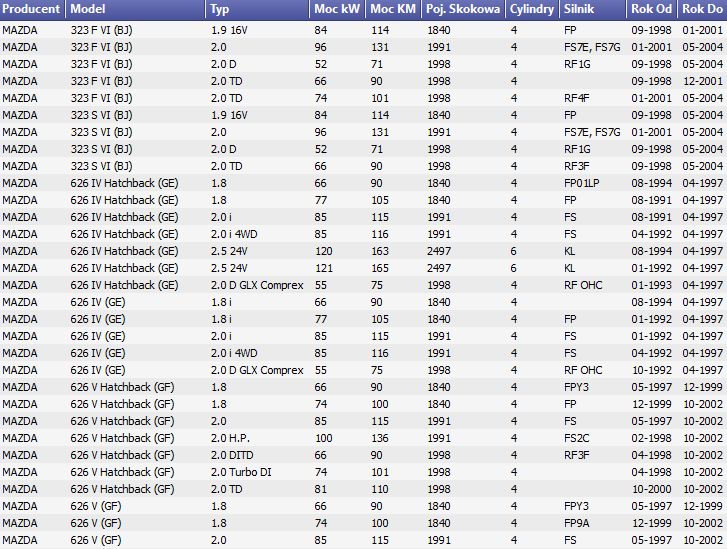The height and width of the screenshot is (549, 727).
Task: Click "1.9 16V" in the 323 S VI row
Action: tap(229, 115)
